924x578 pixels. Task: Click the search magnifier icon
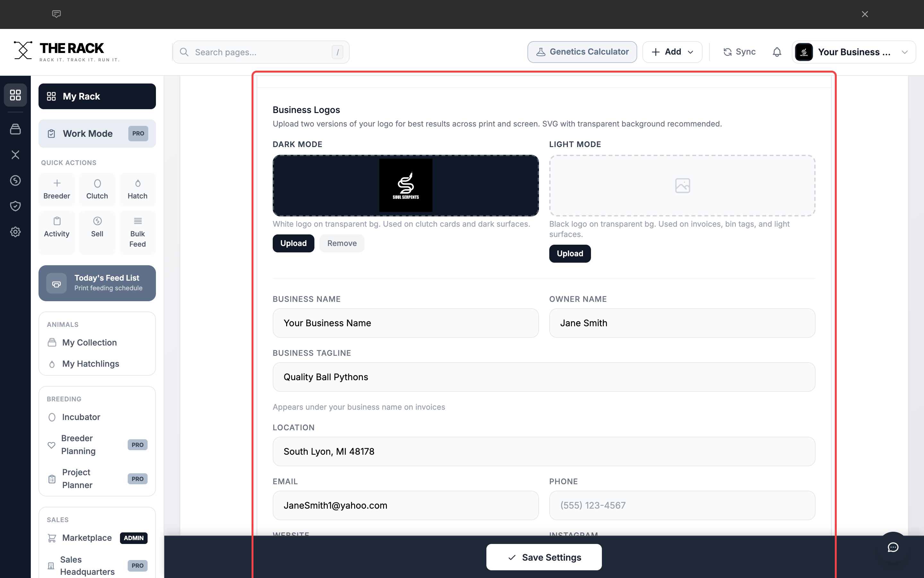coord(184,52)
